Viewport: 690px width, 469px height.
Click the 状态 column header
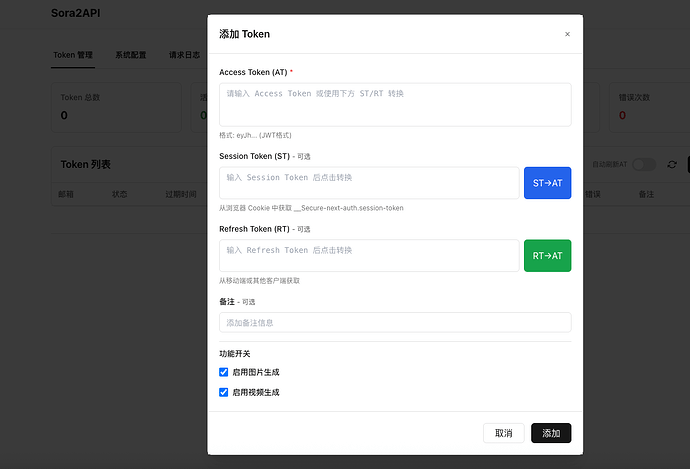pos(119,194)
